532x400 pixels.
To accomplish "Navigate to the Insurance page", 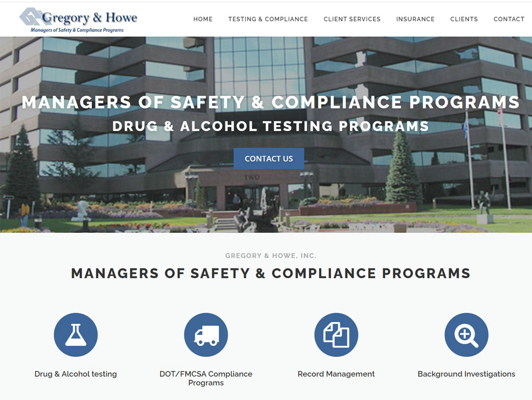I will 415,19.
